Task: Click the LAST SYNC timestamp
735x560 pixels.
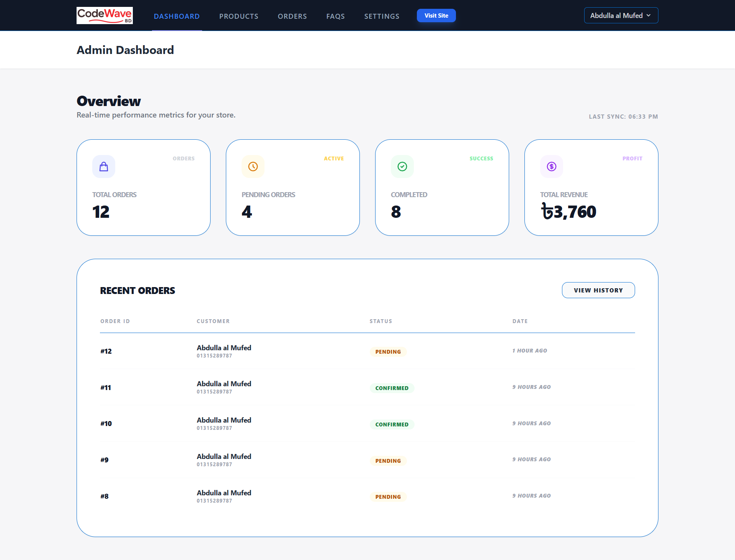Action: pos(623,116)
